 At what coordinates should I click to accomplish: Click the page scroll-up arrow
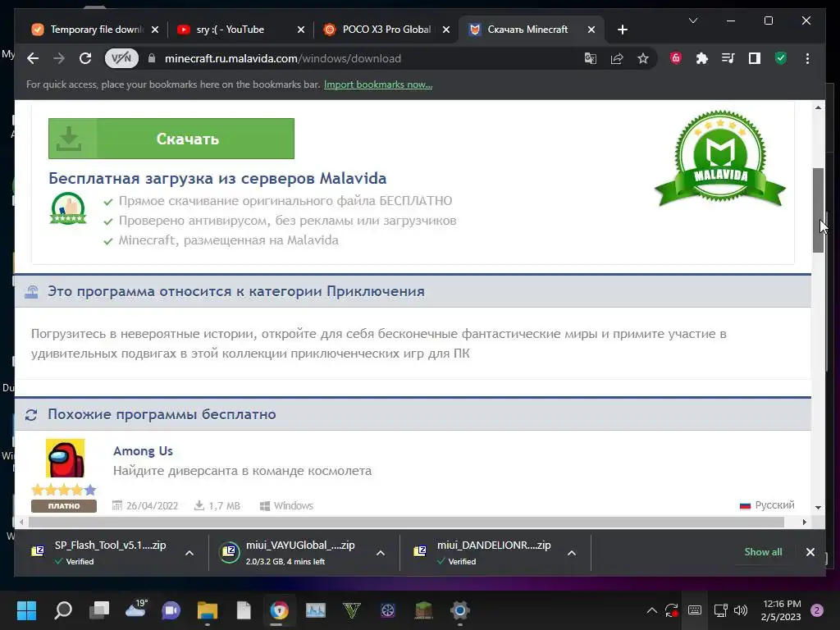coord(818,107)
